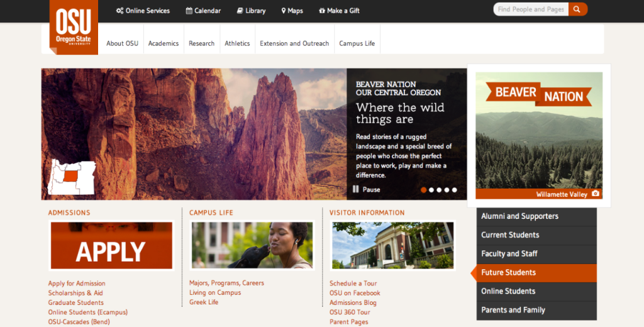Viewport: 644px width, 327px height.
Task: Click the Pause label on the slideshow
Action: point(371,189)
